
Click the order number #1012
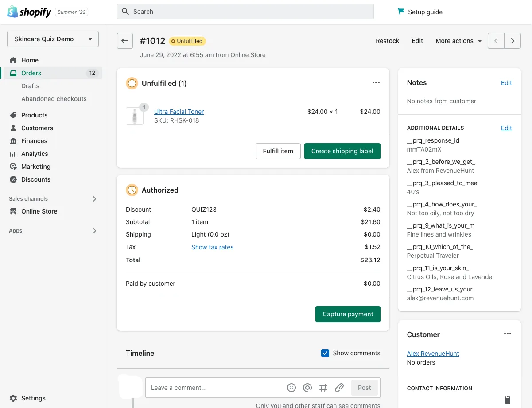click(152, 41)
